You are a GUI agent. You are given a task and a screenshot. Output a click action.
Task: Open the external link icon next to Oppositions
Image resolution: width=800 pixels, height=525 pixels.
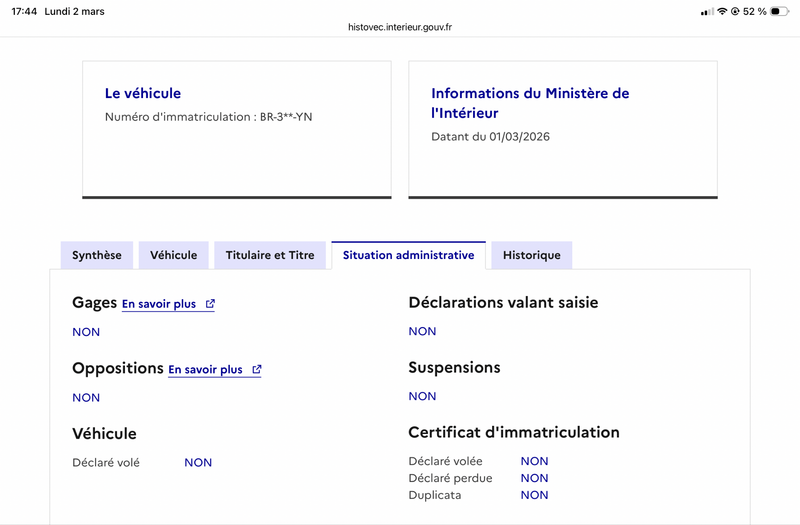pyautogui.click(x=257, y=369)
